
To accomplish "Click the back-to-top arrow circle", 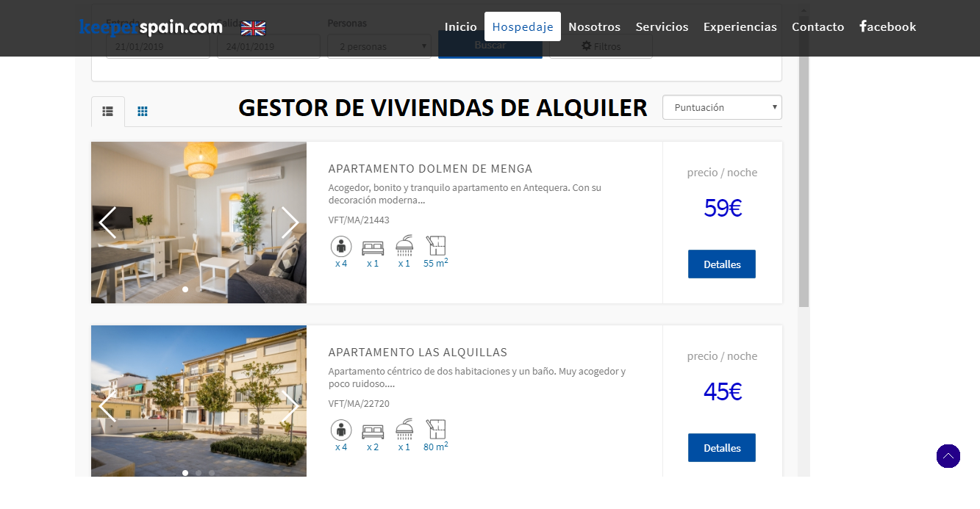I will tap(948, 456).
